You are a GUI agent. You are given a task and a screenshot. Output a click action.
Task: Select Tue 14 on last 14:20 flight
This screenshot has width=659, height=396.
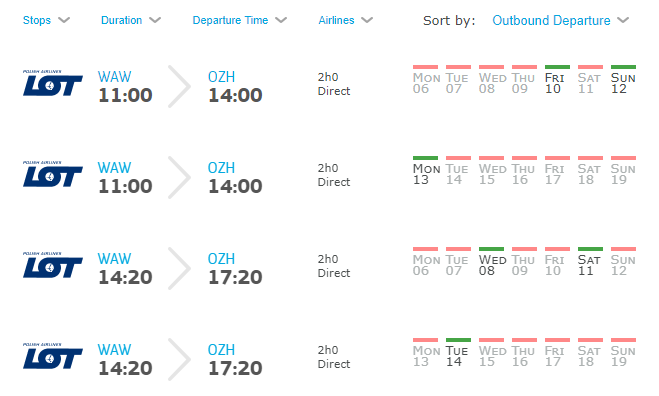click(x=458, y=353)
